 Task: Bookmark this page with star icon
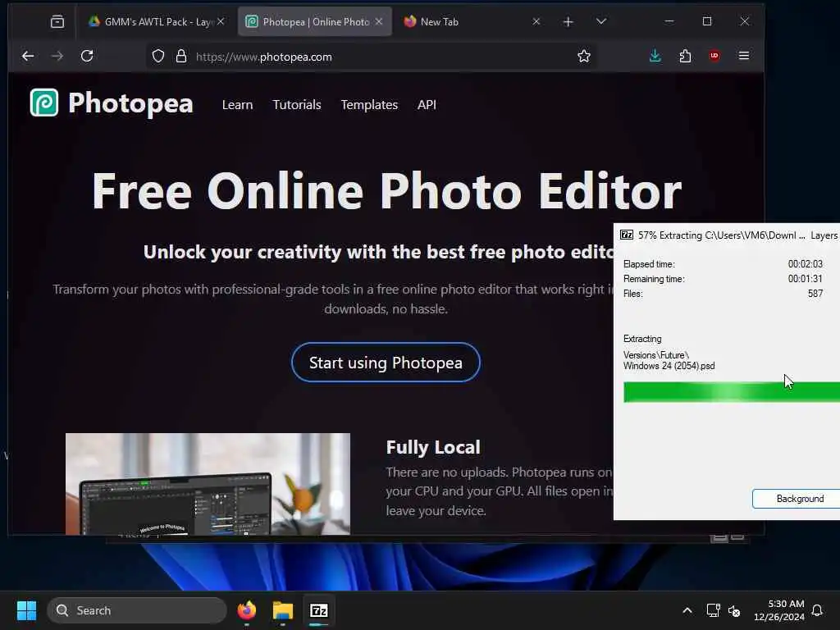[x=584, y=57]
